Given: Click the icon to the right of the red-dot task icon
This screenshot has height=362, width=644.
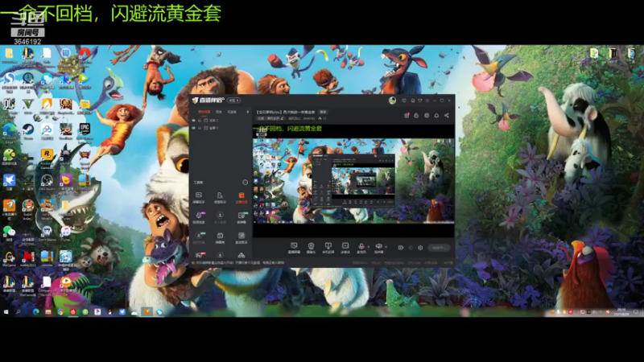Looking at the screenshot, I should pyautogui.click(x=416, y=115).
